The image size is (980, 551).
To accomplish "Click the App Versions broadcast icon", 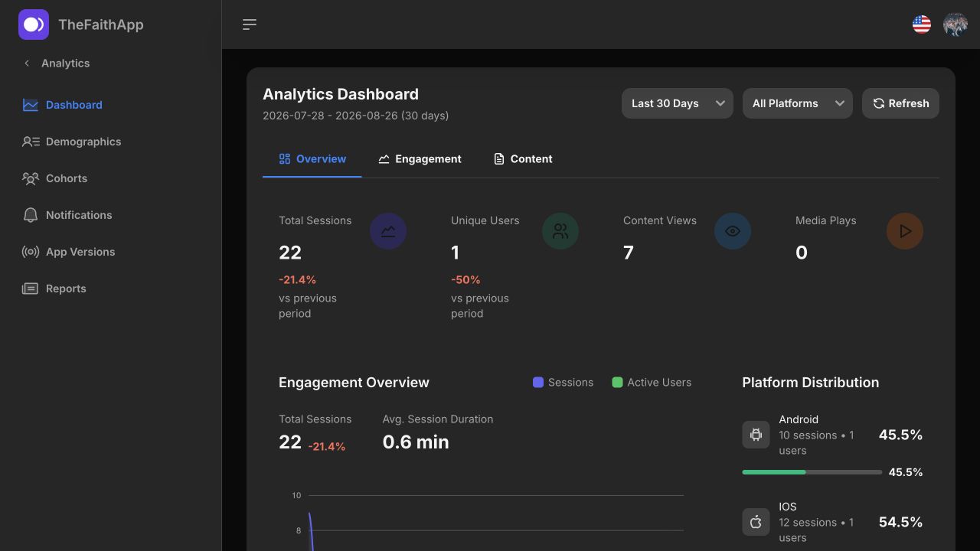I will click(x=31, y=252).
